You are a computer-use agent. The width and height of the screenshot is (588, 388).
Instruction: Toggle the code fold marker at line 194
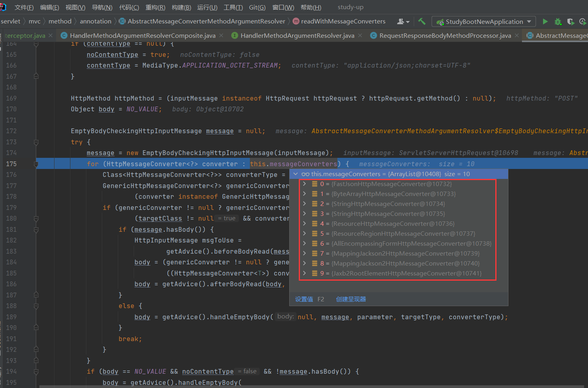36,372
